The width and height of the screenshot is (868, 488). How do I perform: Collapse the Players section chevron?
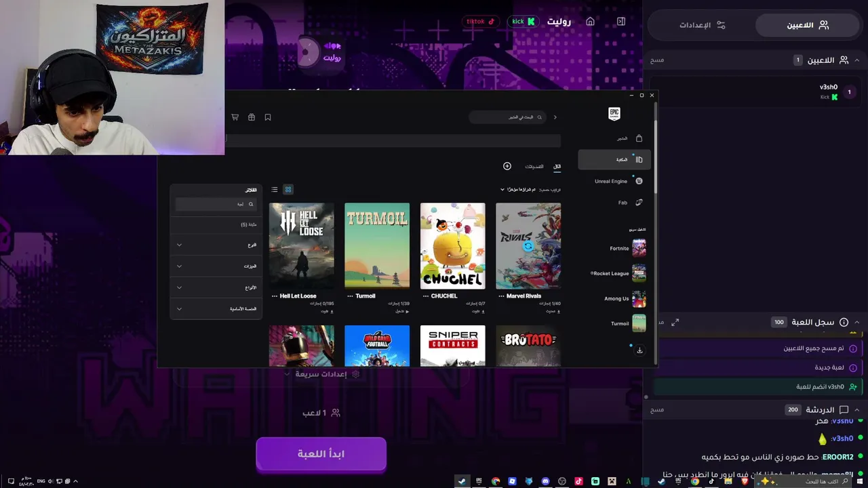click(x=856, y=60)
